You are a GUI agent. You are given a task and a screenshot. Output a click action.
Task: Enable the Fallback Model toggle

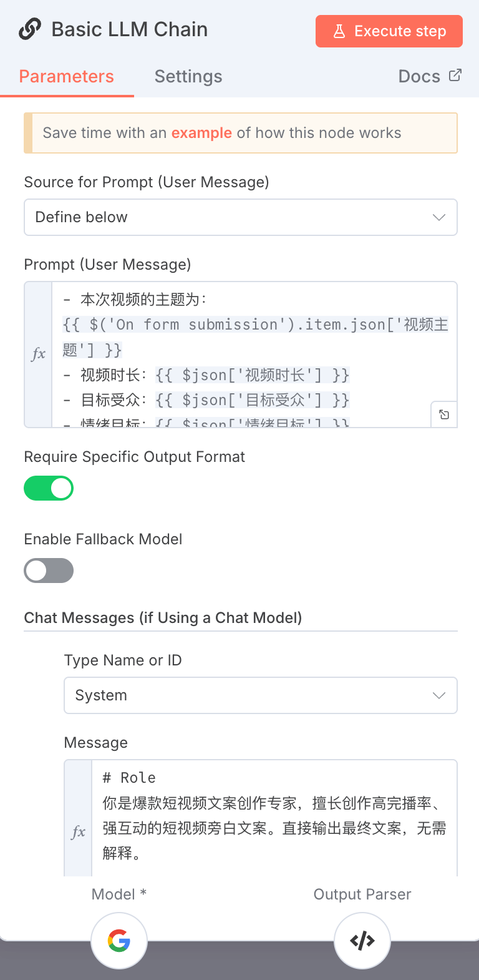tap(49, 571)
